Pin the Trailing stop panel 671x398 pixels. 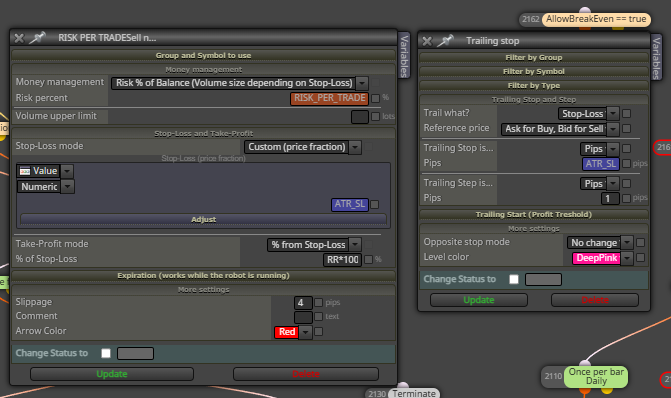point(445,41)
